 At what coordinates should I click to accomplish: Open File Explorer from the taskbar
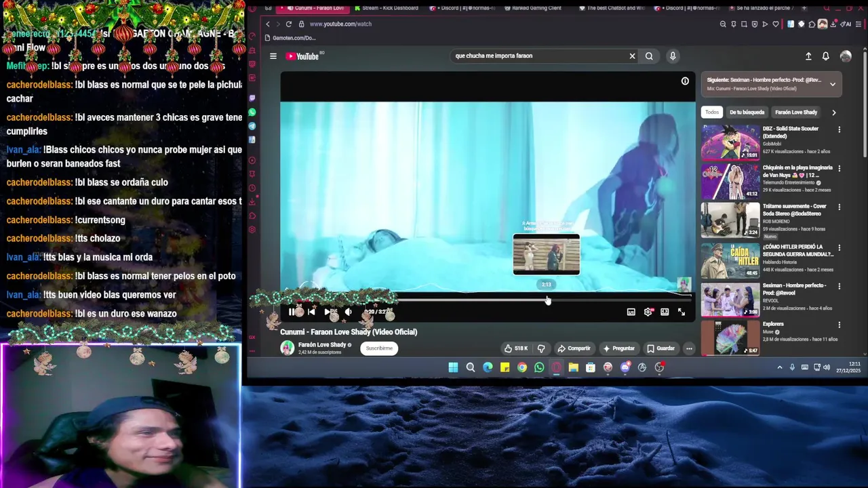tap(574, 367)
